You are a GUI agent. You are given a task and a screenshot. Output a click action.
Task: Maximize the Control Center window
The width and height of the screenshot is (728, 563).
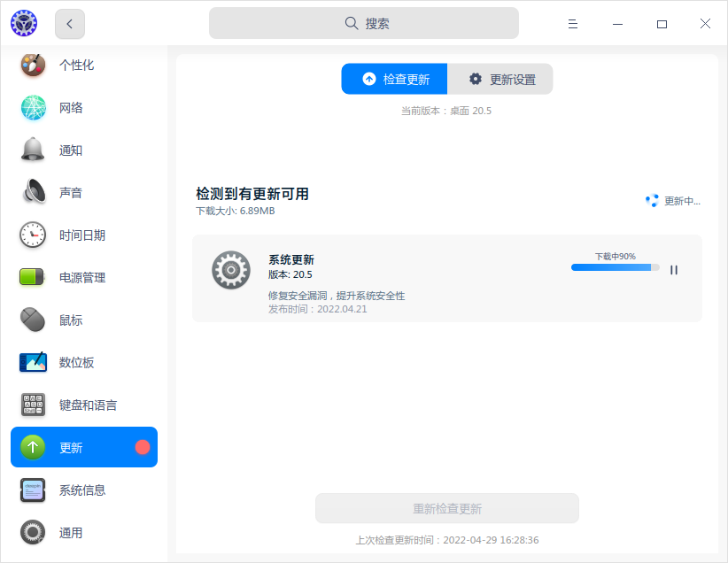click(x=662, y=24)
